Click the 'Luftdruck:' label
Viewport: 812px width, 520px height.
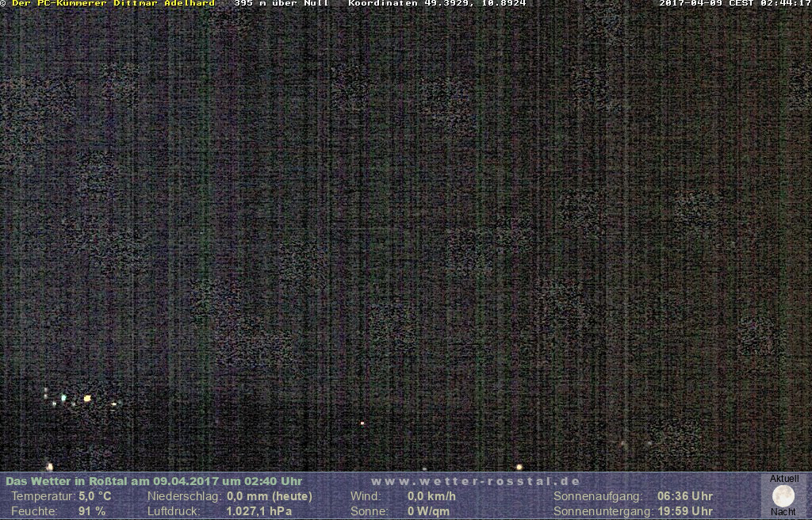point(174,511)
